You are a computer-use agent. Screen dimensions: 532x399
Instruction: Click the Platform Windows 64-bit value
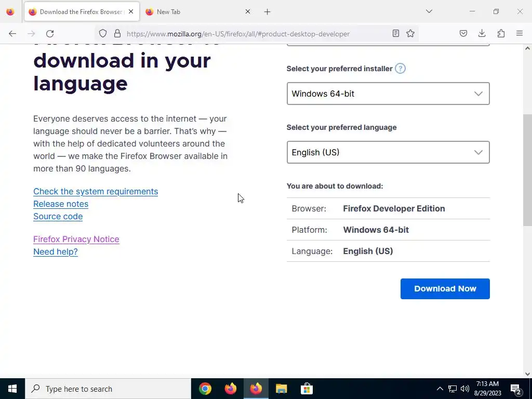[x=376, y=230]
